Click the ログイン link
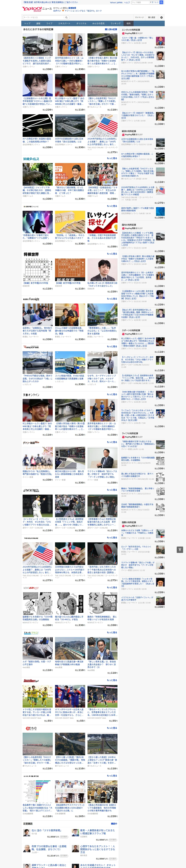Viewport: 186px width, 868px height. pos(57,11)
